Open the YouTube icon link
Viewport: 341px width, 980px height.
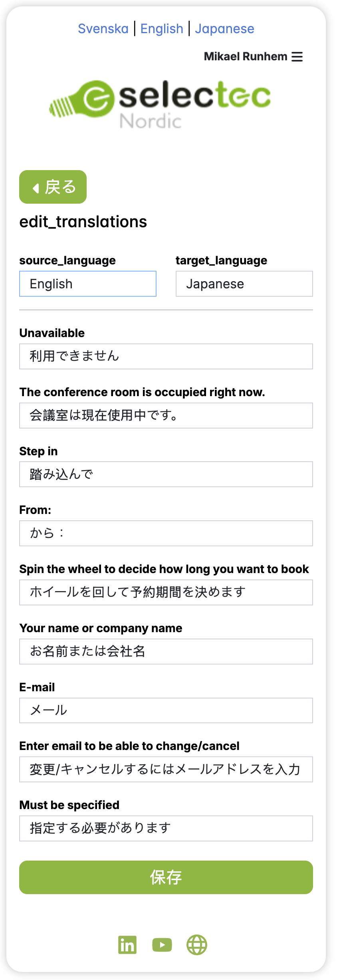tap(162, 944)
